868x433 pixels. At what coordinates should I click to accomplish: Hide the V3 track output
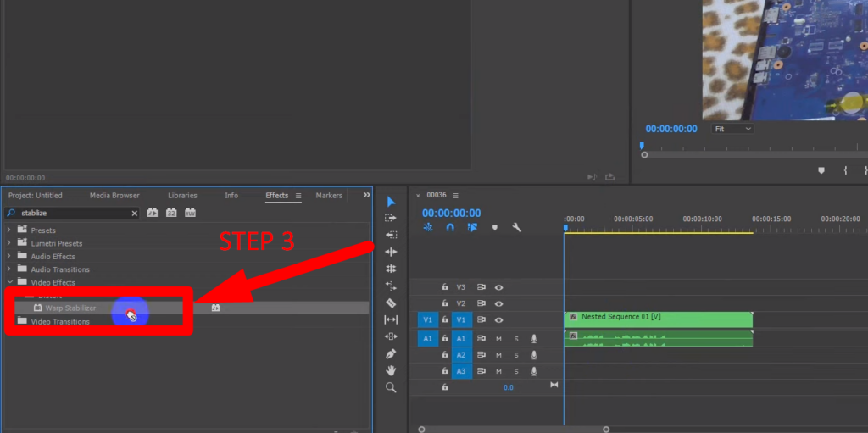[x=498, y=287]
